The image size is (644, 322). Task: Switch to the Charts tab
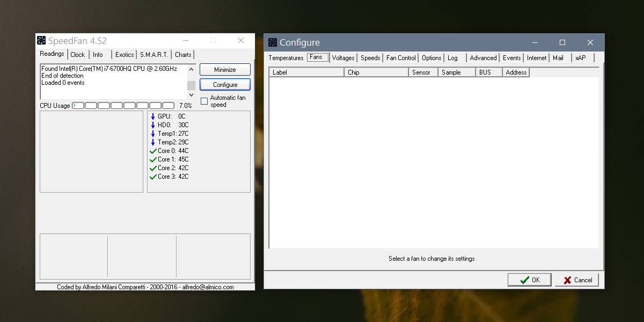[x=183, y=55]
